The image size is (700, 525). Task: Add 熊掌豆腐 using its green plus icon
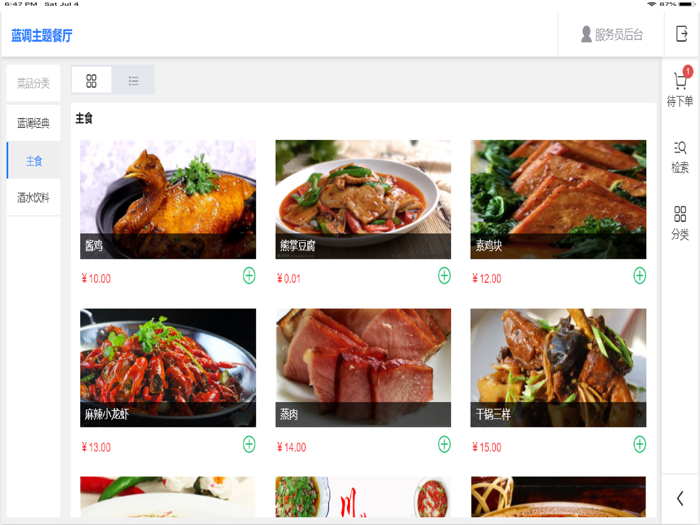coord(444,276)
